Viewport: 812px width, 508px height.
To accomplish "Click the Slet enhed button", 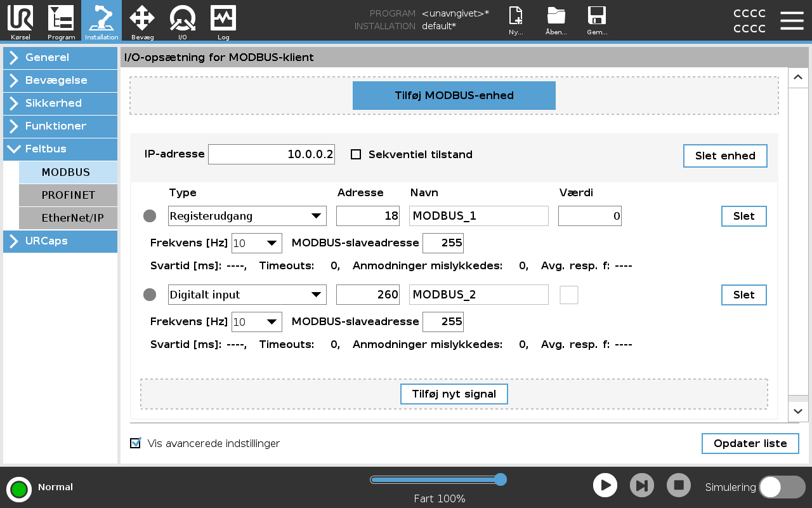I will coord(725,156).
